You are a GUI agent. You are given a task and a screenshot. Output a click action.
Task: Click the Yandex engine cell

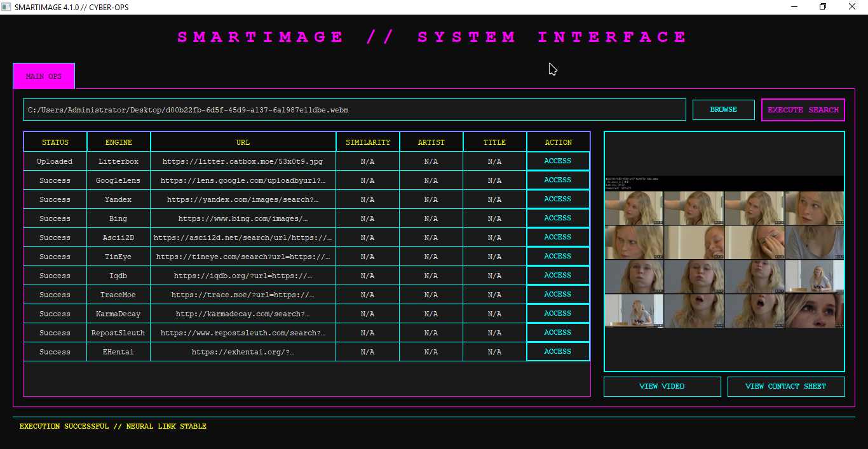click(119, 199)
